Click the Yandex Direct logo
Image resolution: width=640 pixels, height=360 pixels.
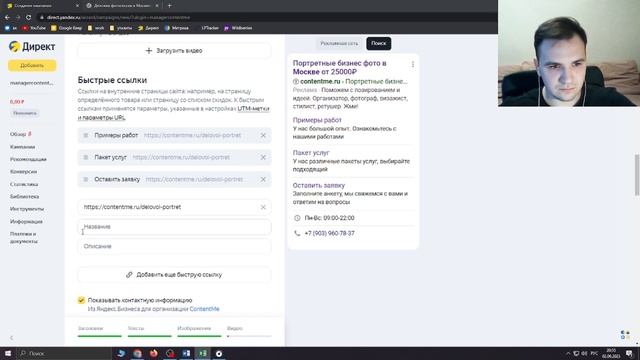(32, 47)
